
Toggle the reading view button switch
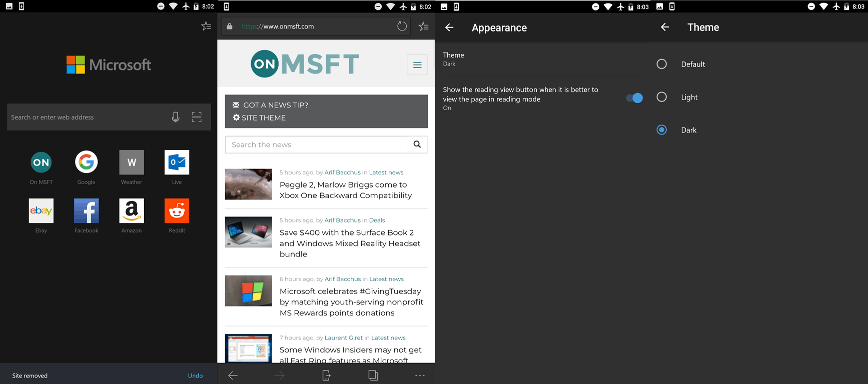tap(634, 98)
